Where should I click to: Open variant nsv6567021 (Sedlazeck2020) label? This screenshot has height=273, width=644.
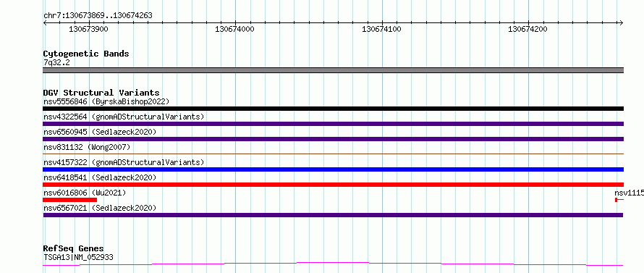click(x=100, y=208)
